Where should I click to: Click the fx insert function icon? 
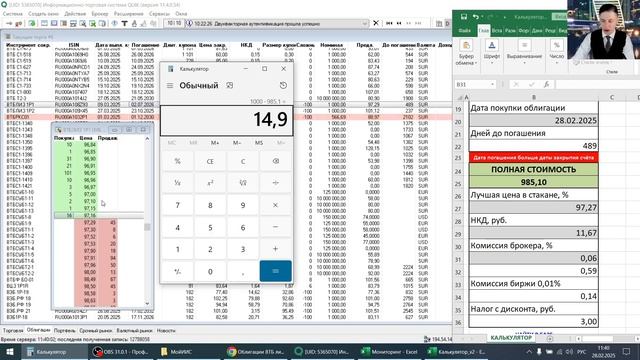pos(546,84)
